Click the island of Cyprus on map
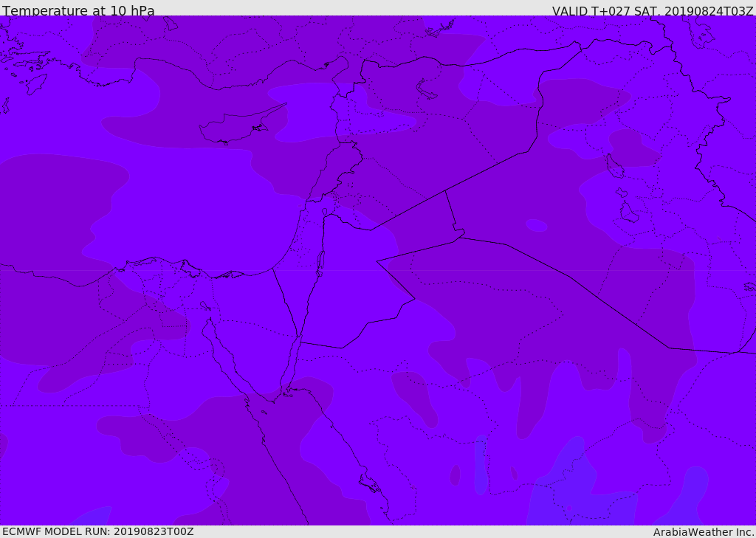 (x=239, y=125)
